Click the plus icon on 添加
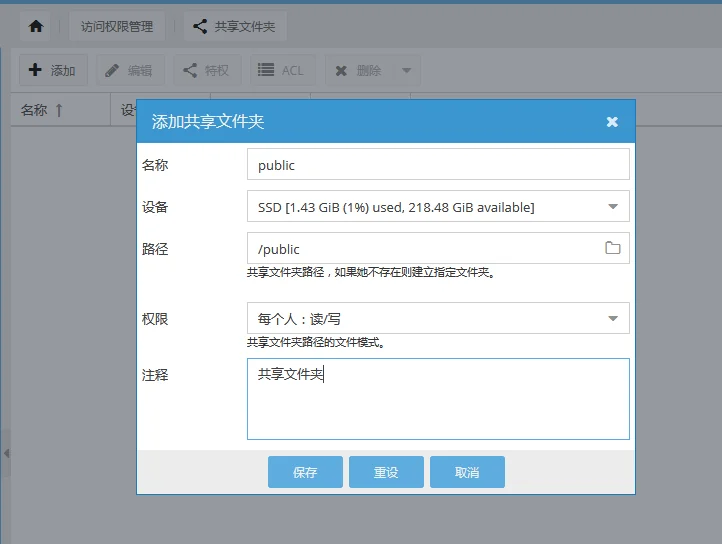This screenshot has height=544, width=722. click(x=35, y=70)
